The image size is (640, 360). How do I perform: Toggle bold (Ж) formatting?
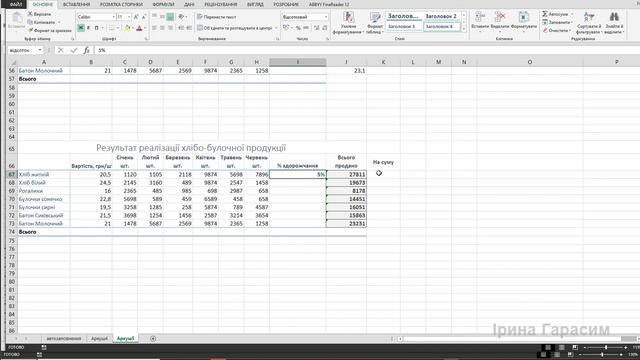(x=81, y=28)
